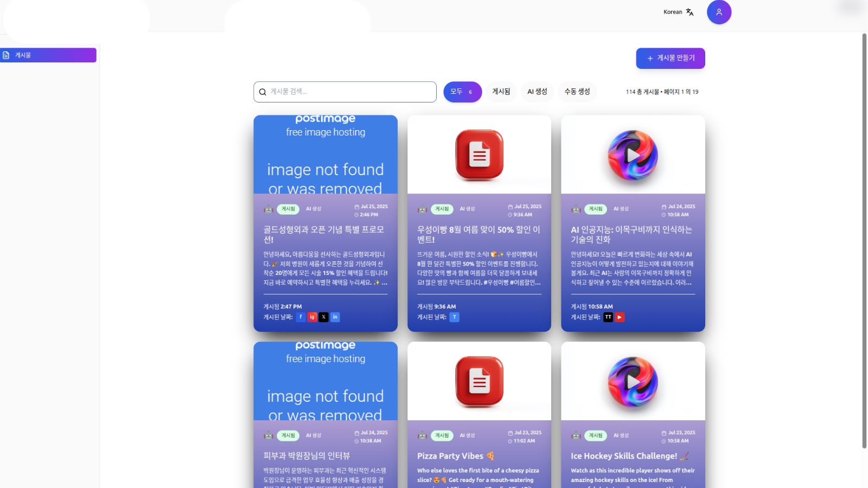Click robot icon on 골드성형외과 post
This screenshot has height=488, width=868.
click(x=269, y=209)
